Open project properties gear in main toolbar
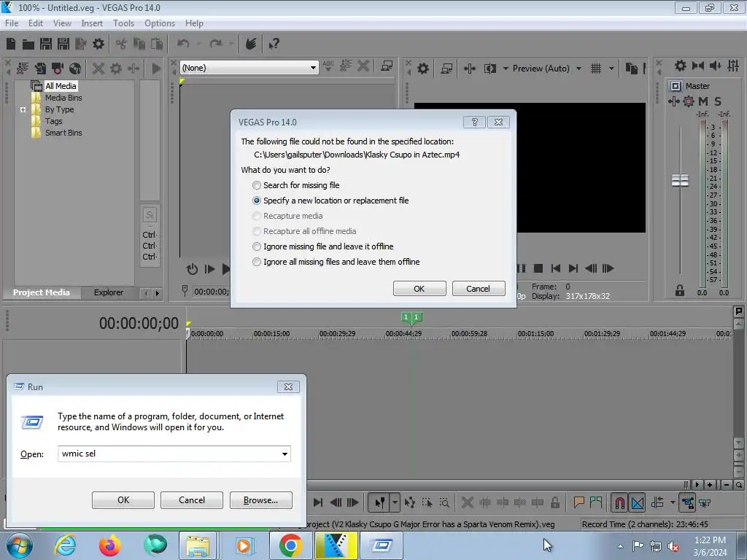The image size is (747, 560). coord(98,44)
